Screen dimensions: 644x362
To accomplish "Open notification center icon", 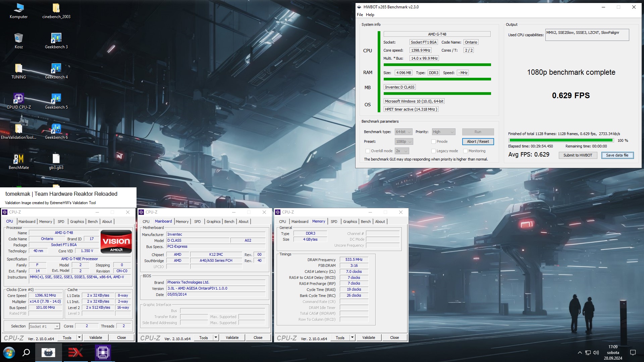I will pyautogui.click(x=633, y=353).
